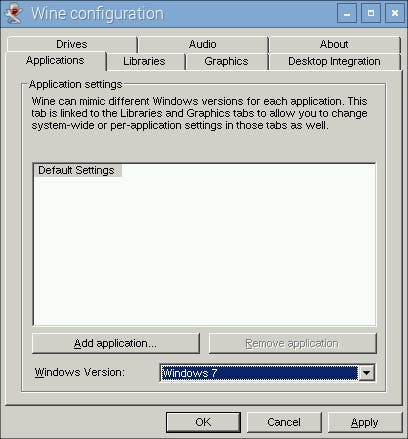408x439 pixels.
Task: Switch to the Libraries tab
Action: click(x=144, y=61)
